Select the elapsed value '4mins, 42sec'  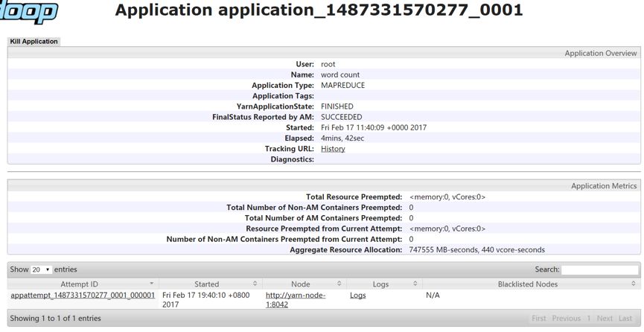pyautogui.click(x=342, y=138)
